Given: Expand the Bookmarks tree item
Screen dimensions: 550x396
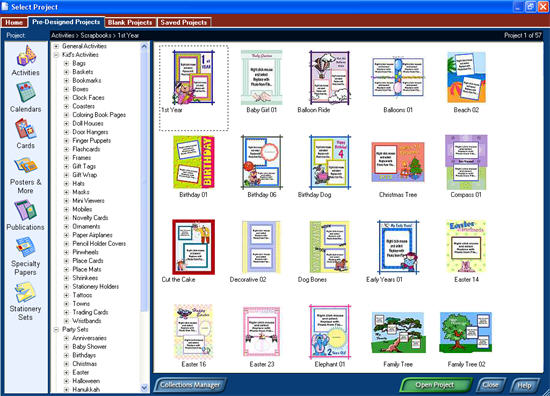Looking at the screenshot, I should click(x=66, y=80).
